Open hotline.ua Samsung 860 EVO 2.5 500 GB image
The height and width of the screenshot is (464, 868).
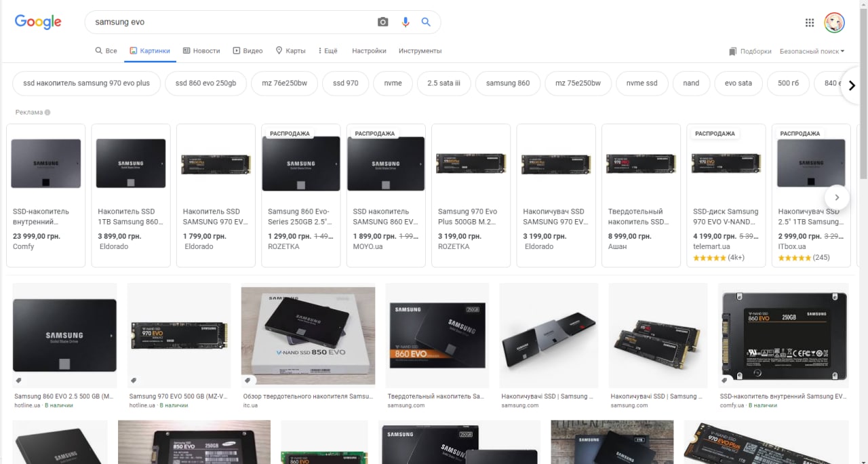coord(64,335)
